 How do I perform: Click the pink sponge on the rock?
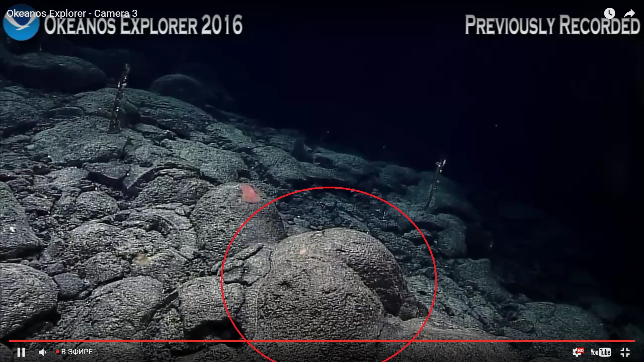click(250, 194)
